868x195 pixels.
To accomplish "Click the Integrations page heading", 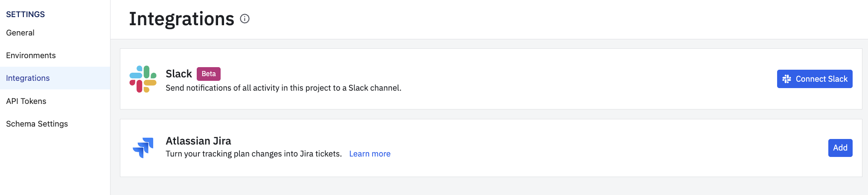I will [x=182, y=19].
